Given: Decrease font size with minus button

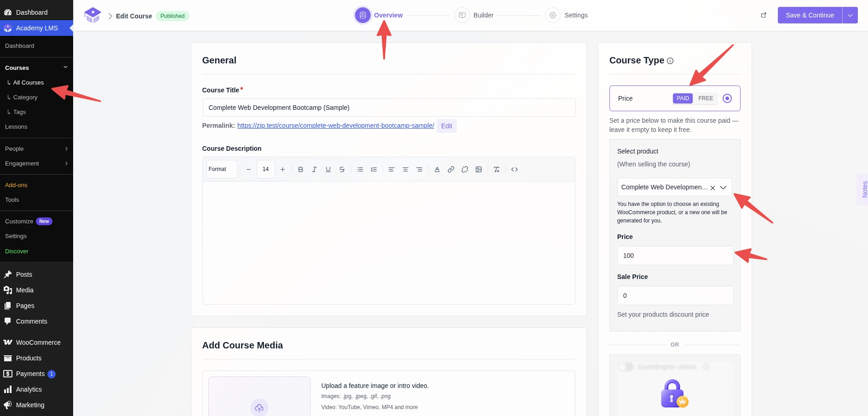Looking at the screenshot, I should click(x=248, y=170).
